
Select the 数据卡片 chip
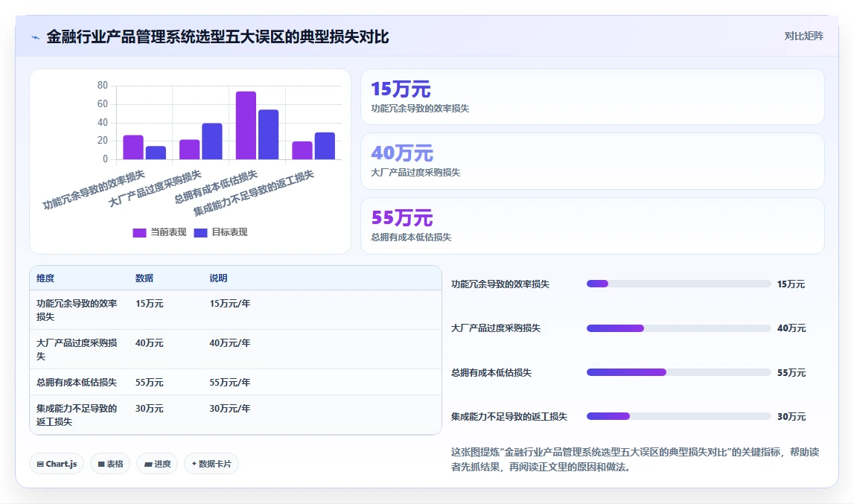(211, 464)
